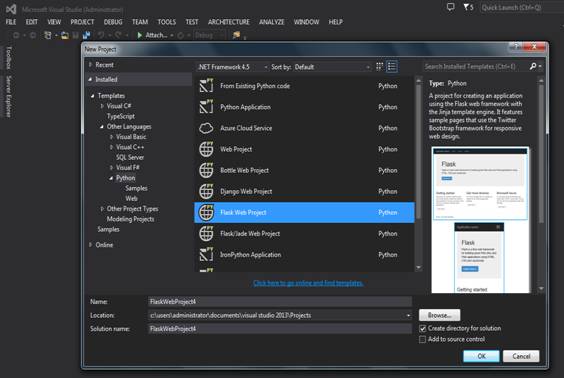This screenshot has height=378, width=564.
Task: Pick the IronPython Application icon
Action: point(206,255)
